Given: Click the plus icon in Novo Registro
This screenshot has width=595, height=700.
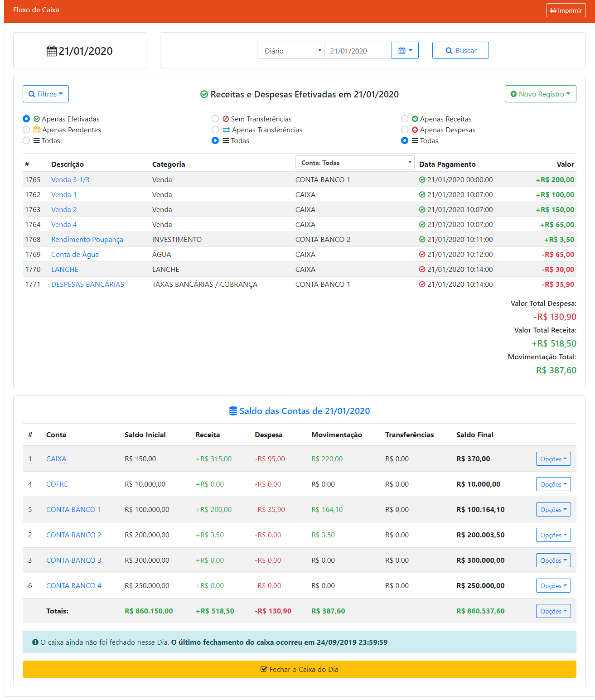Looking at the screenshot, I should tap(513, 94).
